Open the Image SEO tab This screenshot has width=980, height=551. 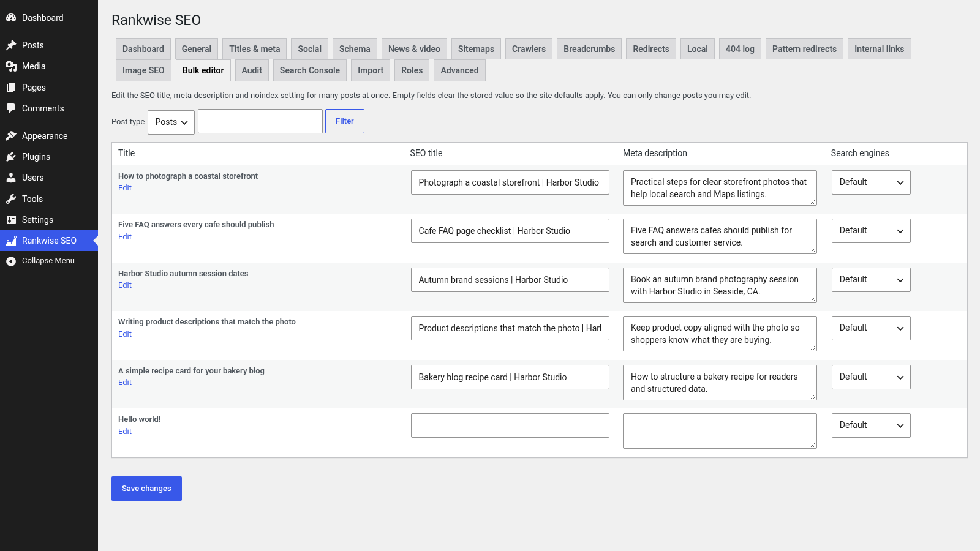(143, 70)
